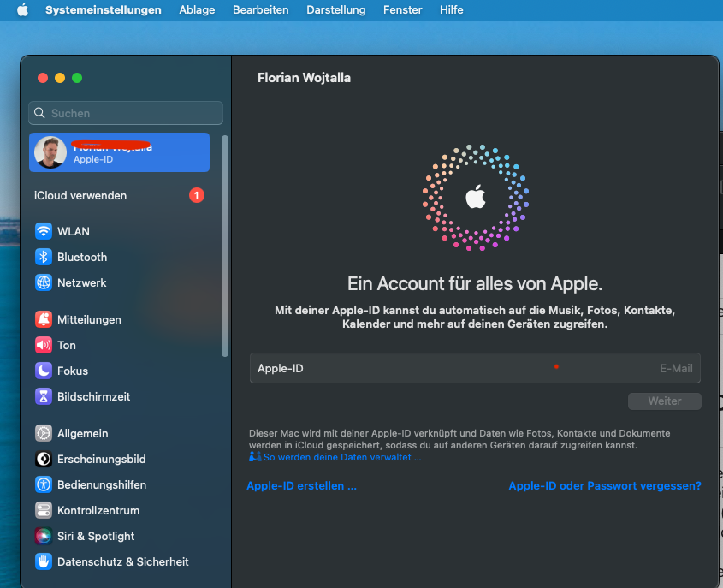
Task: Minimize window with yellow button
Action: click(x=60, y=78)
